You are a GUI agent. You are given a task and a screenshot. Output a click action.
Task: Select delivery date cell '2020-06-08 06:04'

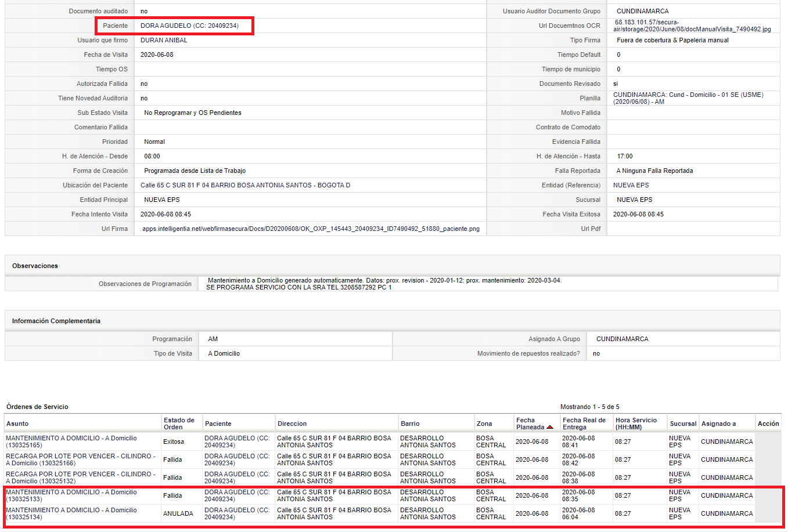pos(578,513)
